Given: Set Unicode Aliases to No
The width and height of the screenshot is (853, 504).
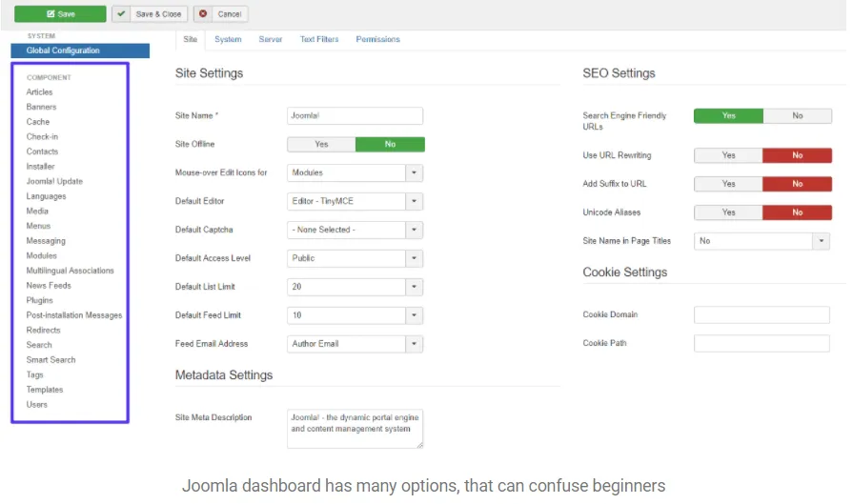Looking at the screenshot, I should (798, 212).
